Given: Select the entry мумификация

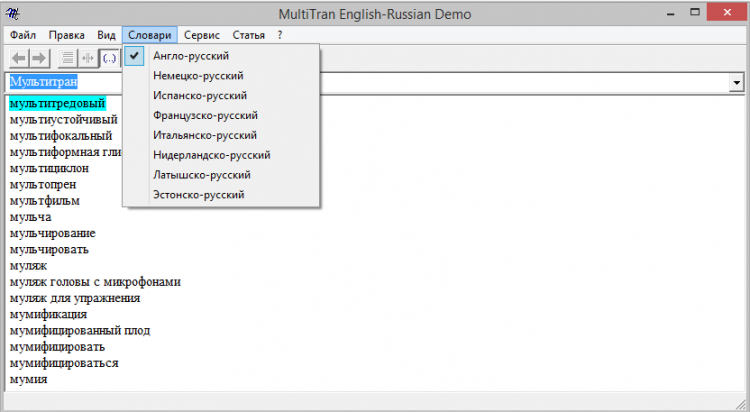Looking at the screenshot, I should coord(48,315).
